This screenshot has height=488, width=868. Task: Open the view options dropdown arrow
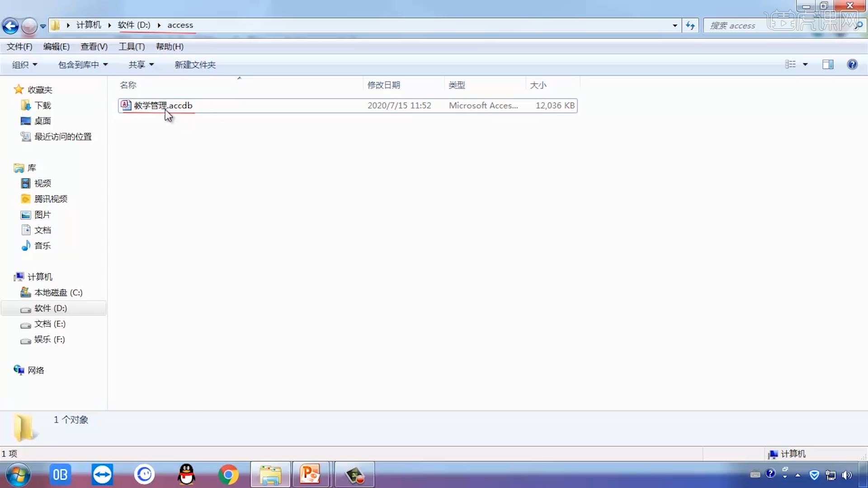(x=805, y=65)
